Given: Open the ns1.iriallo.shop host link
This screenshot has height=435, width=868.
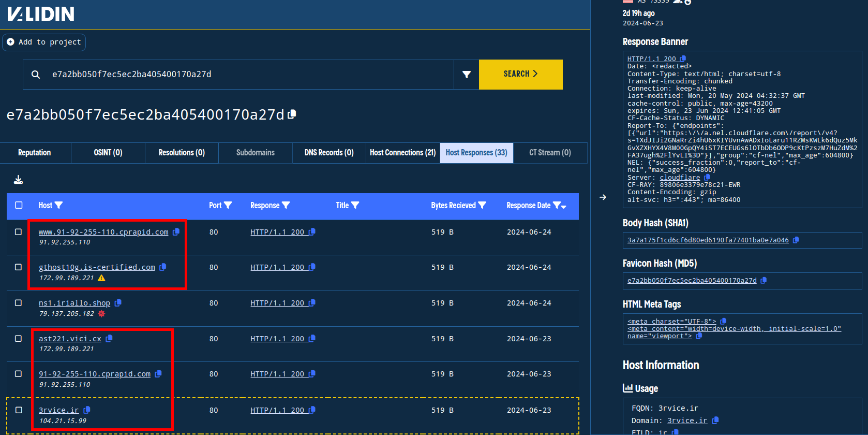Looking at the screenshot, I should (x=74, y=303).
